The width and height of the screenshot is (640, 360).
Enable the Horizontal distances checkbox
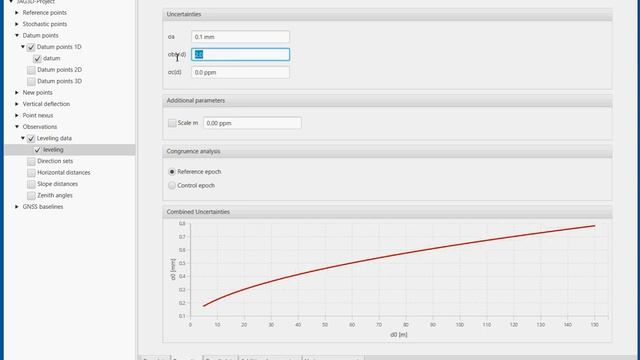coord(31,173)
